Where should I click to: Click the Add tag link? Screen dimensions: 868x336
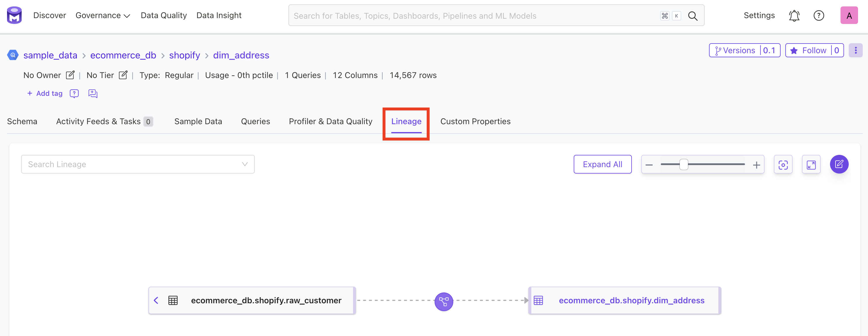(45, 93)
